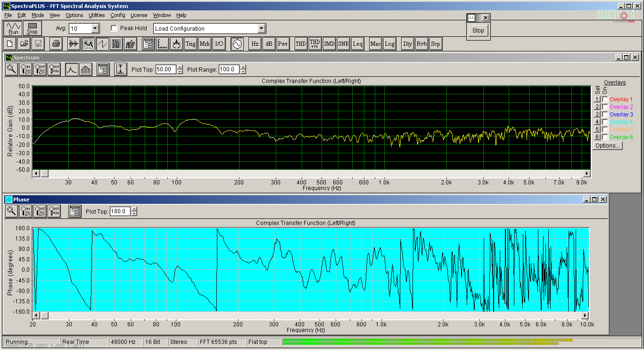Expand the Avg count dropdown
This screenshot has height=350, width=644.
95,28
